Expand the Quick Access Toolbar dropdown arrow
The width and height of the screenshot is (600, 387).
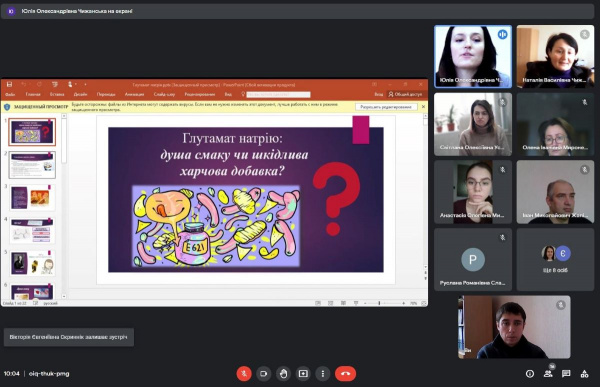[x=85, y=84]
